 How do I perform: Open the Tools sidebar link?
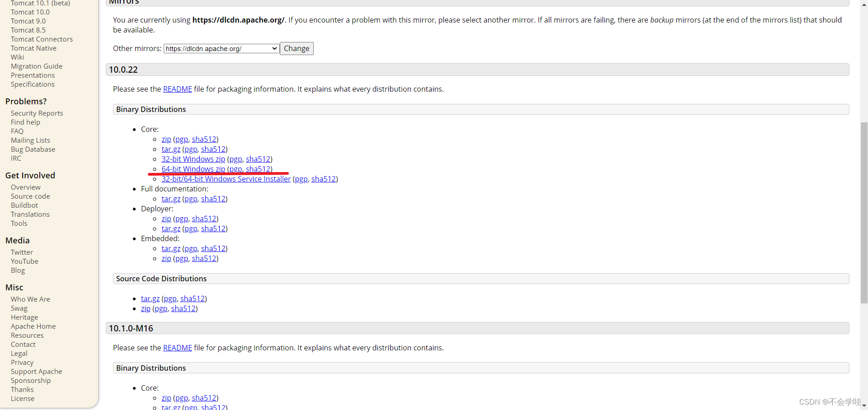[x=19, y=224]
